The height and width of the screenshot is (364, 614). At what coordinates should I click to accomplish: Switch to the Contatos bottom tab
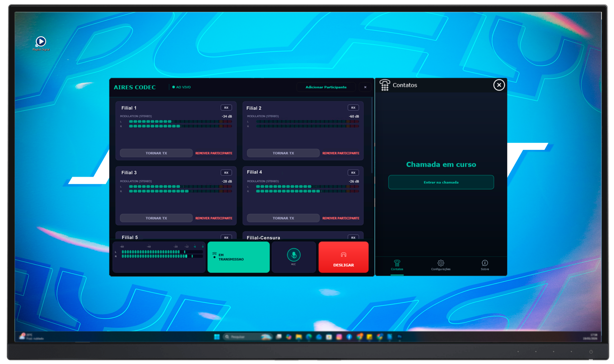pyautogui.click(x=397, y=265)
